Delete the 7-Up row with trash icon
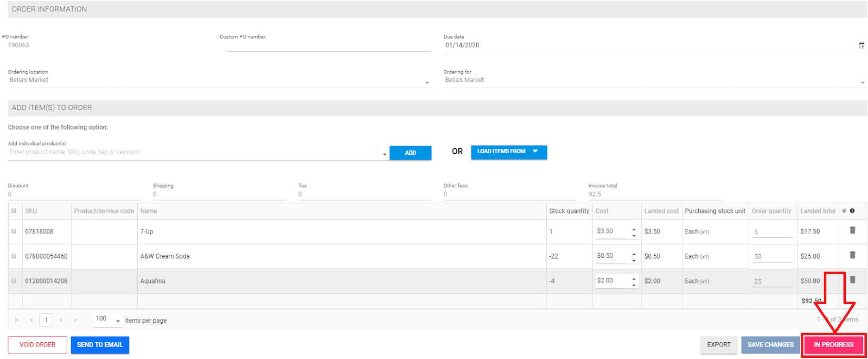This screenshot has width=868, height=359. (852, 230)
